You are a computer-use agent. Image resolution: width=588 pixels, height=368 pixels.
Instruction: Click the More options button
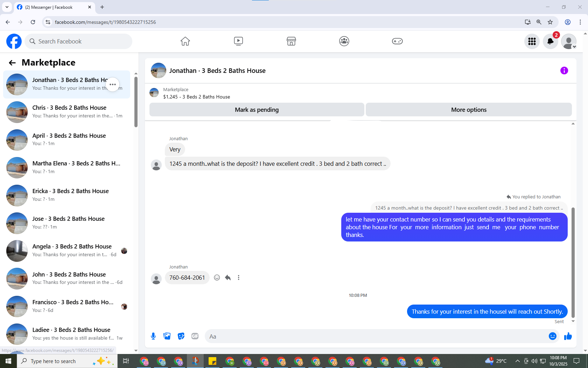[469, 110]
